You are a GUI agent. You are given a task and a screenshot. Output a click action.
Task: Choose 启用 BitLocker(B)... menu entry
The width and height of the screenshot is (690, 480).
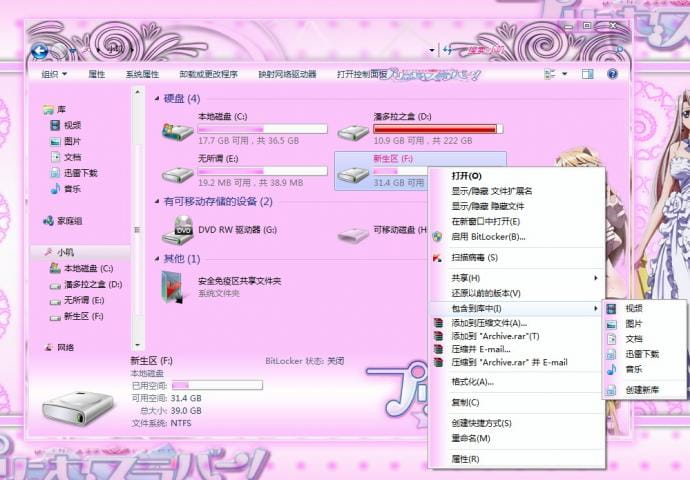(517, 237)
